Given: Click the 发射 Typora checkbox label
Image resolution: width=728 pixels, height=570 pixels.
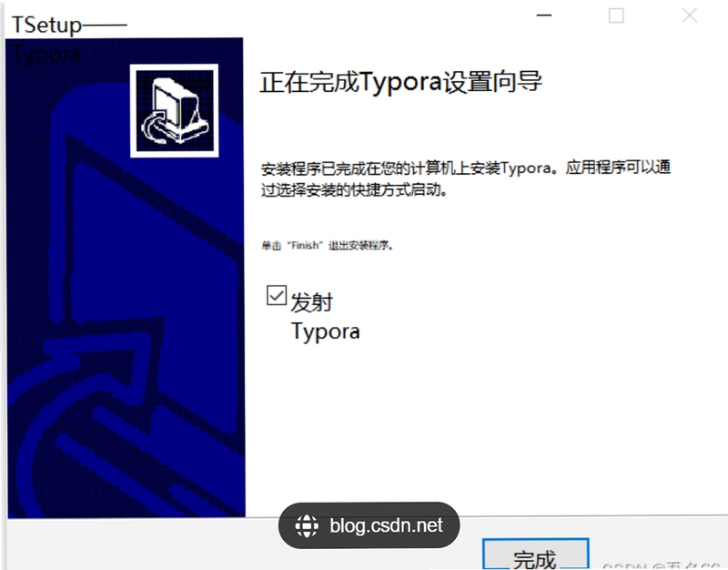Looking at the screenshot, I should click(x=325, y=317).
